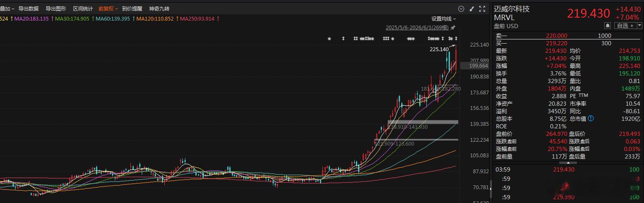Click the 今开 value 198.910
This screenshot has height=203, width=644.
pos(630,58)
